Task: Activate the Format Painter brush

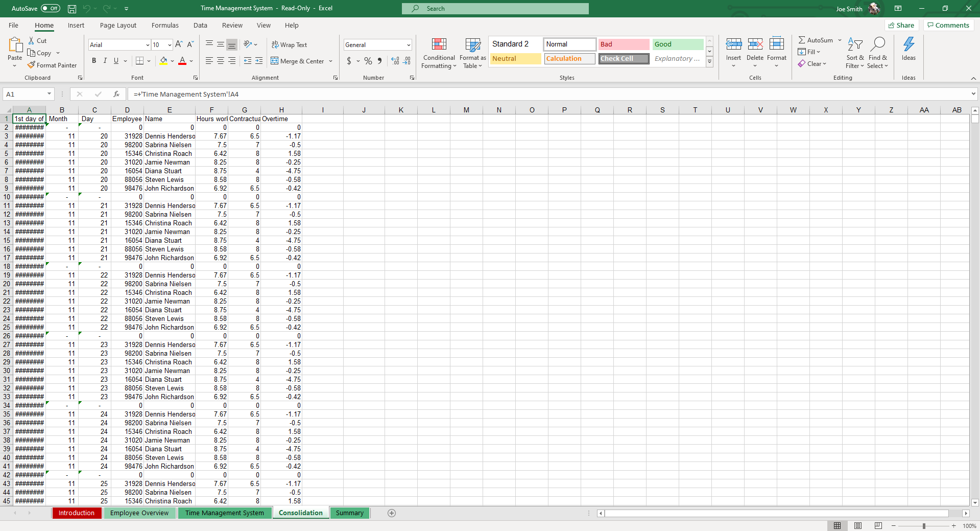Action: click(x=31, y=65)
